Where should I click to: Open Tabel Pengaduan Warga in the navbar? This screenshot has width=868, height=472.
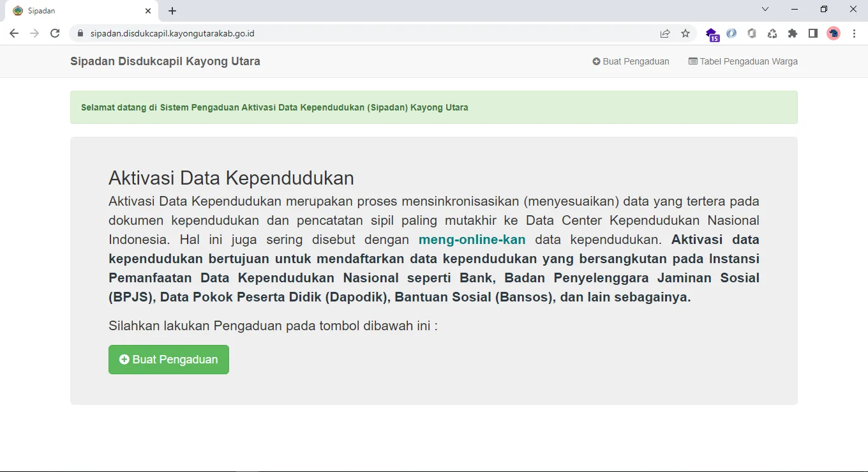coord(743,61)
